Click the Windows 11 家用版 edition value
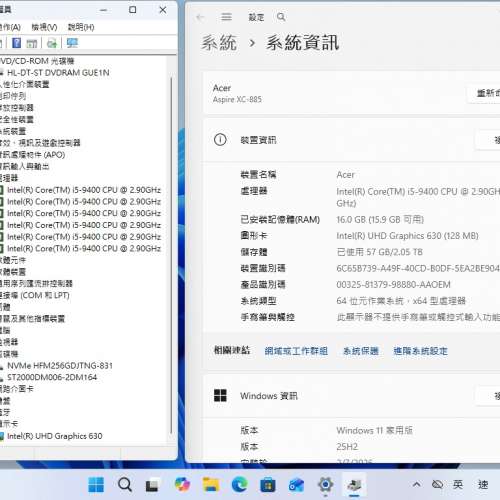 (x=375, y=430)
